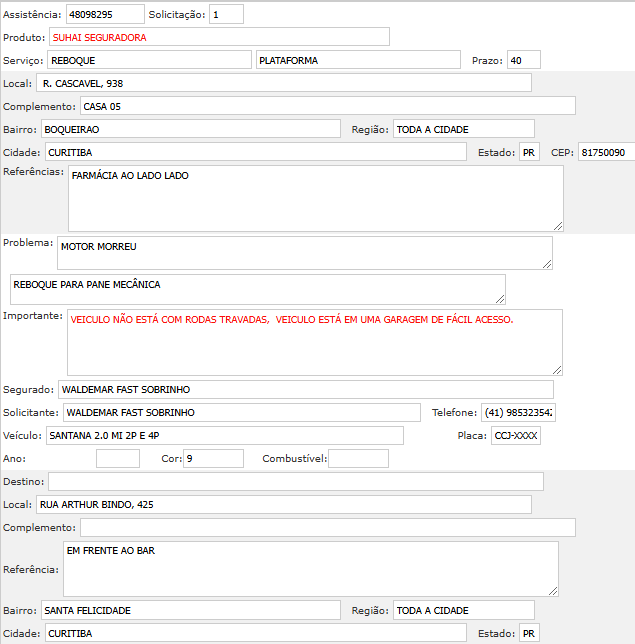Click the Assistência field with 48098295
Screen dimensions: 635x644
coord(105,14)
